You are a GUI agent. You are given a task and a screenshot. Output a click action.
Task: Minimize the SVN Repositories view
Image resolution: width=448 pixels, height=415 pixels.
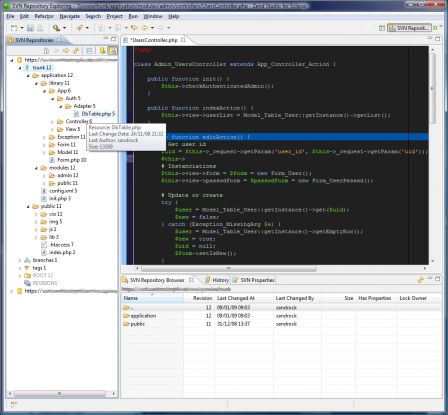tap(106, 39)
